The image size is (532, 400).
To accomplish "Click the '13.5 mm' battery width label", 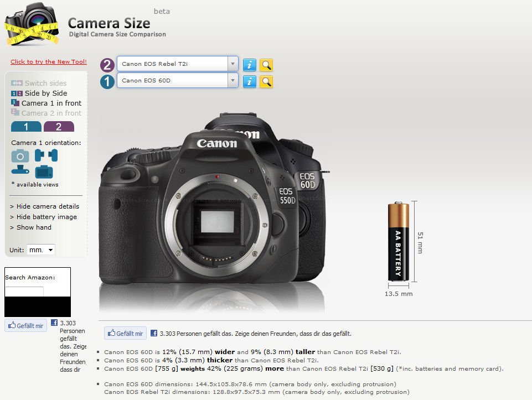I will (x=399, y=294).
